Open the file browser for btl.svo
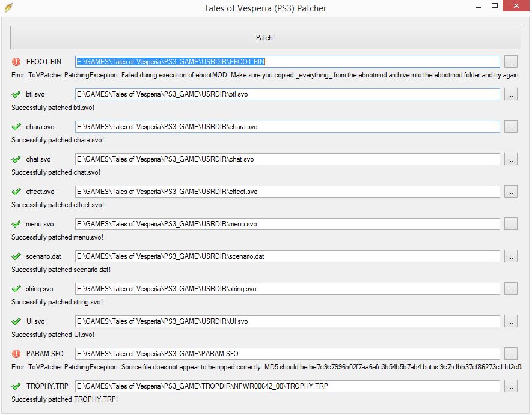Image resolution: width=532 pixels, height=415 pixels. click(x=510, y=94)
